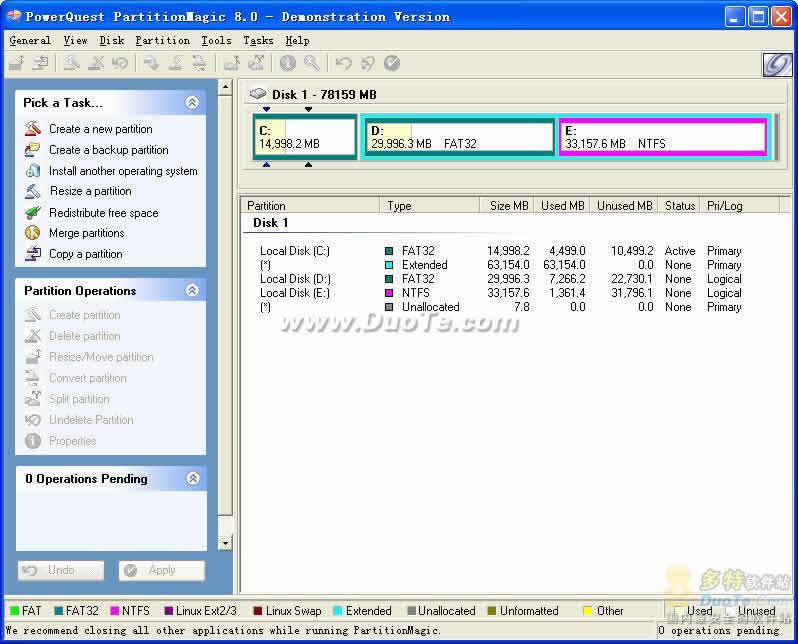Click the Install another operating system icon
The width and height of the screenshot is (798, 644).
[33, 171]
